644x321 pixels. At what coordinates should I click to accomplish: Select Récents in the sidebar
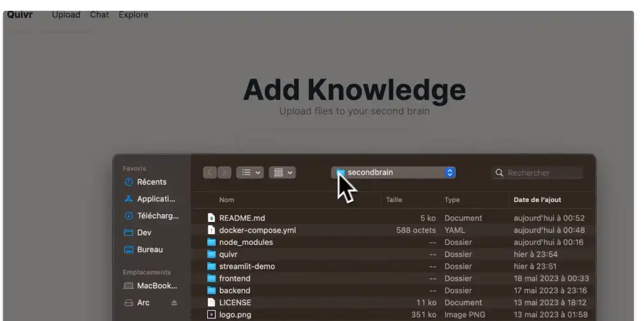click(x=151, y=182)
